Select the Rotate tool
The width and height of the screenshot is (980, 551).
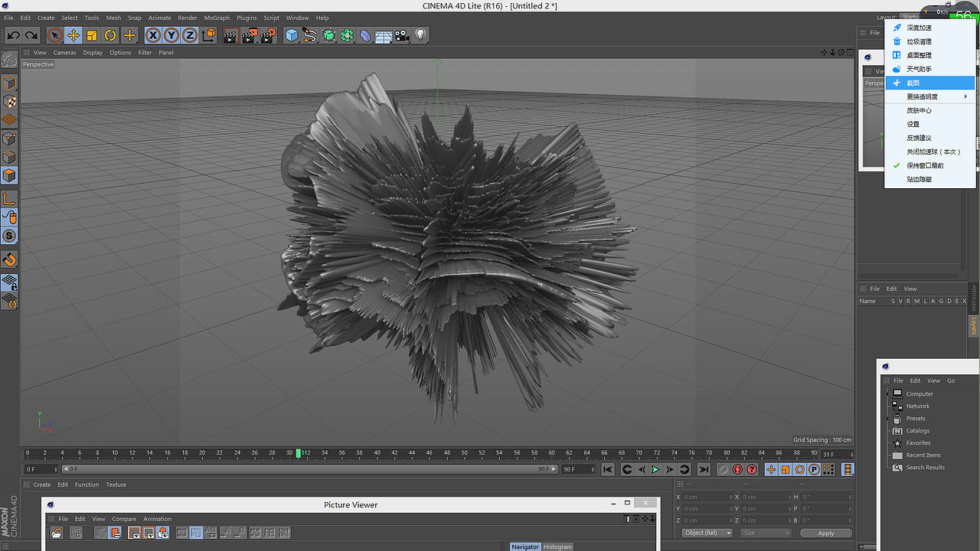[x=111, y=35]
